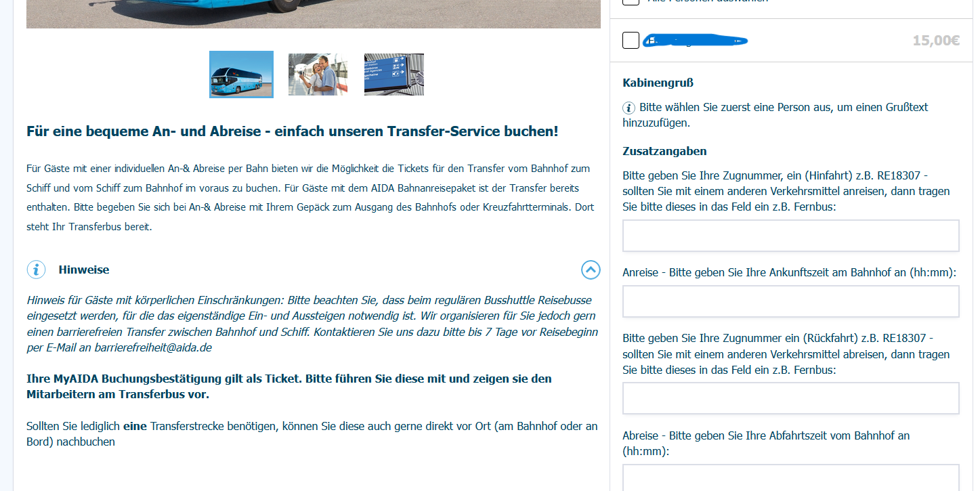Click the Zusatzangaben heading
Image resolution: width=980 pixels, height=491 pixels.
click(x=664, y=151)
